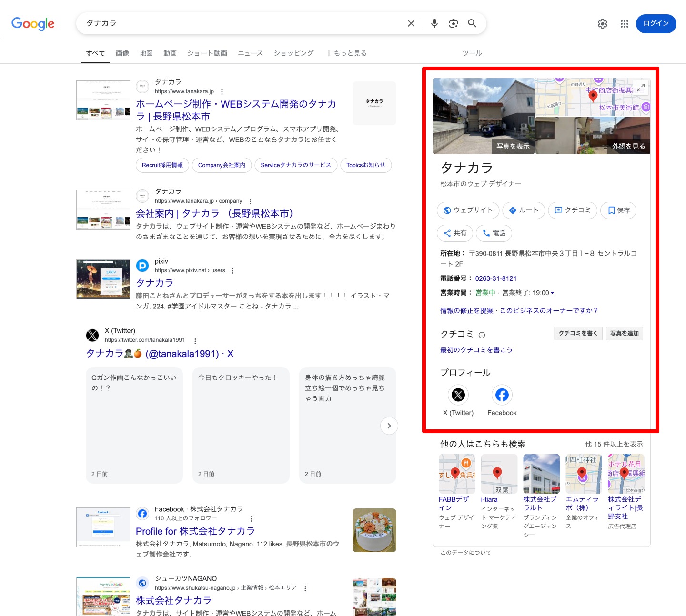Click the 共有 share button
Viewport: 686px width, 616px height.
click(455, 233)
